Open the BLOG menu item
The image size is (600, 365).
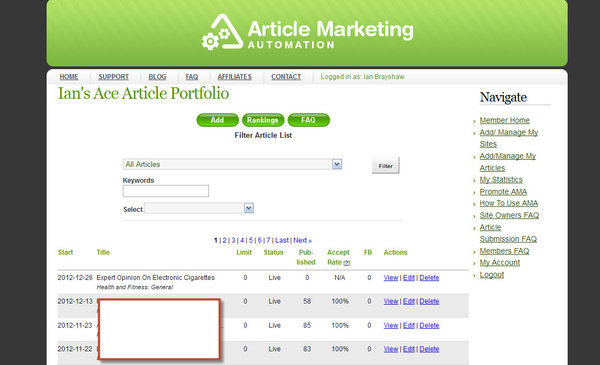pos(157,77)
